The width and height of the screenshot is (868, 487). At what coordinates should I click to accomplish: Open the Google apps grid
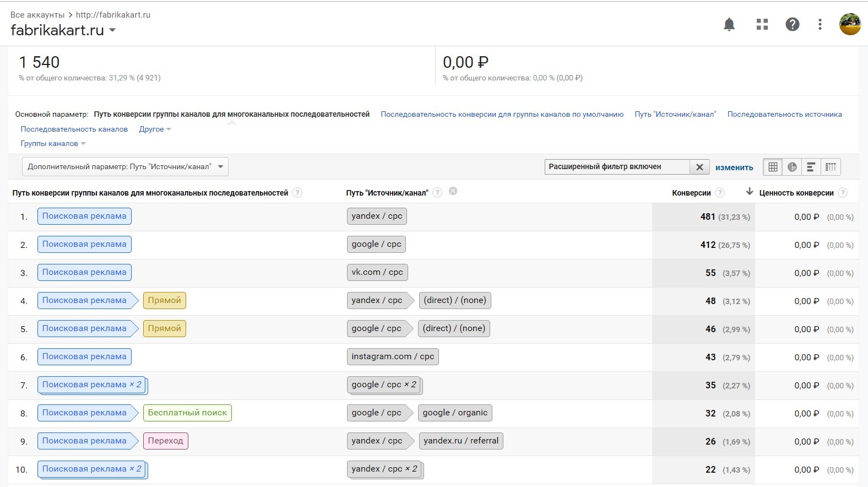(762, 24)
